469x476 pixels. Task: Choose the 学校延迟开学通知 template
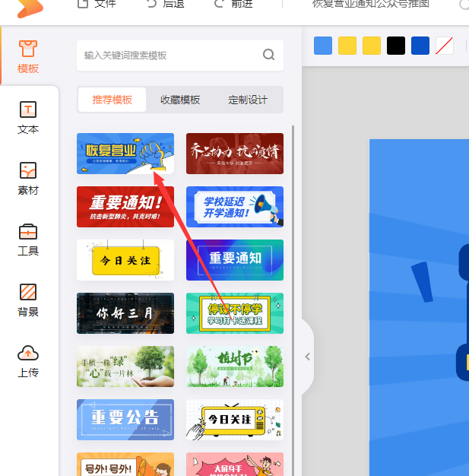coord(235,207)
